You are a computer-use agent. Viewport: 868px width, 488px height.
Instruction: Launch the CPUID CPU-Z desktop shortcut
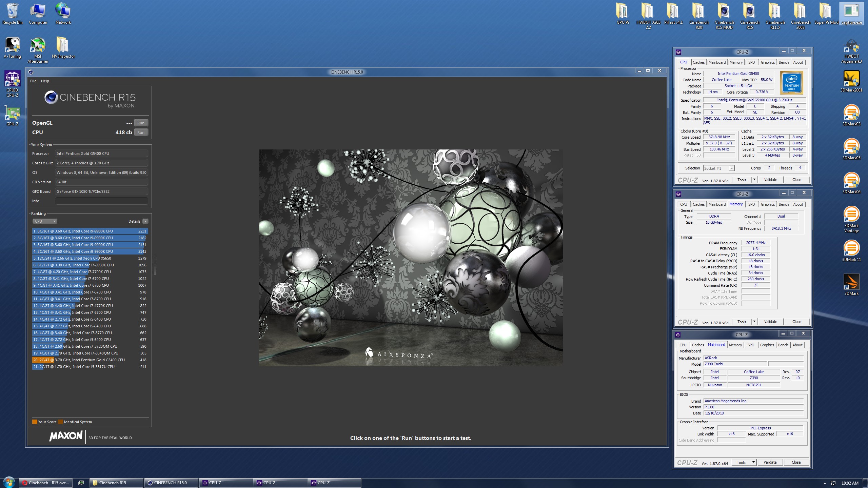pyautogui.click(x=12, y=84)
